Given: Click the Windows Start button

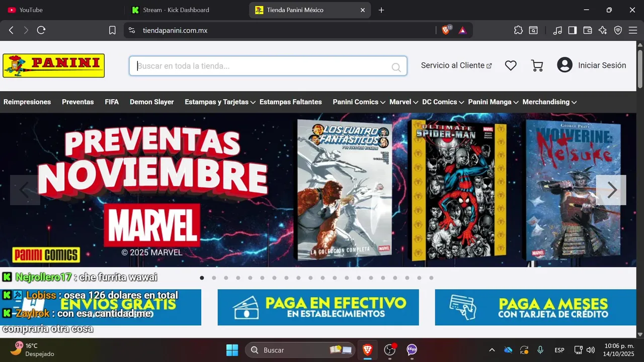Looking at the screenshot, I should click(x=232, y=349).
